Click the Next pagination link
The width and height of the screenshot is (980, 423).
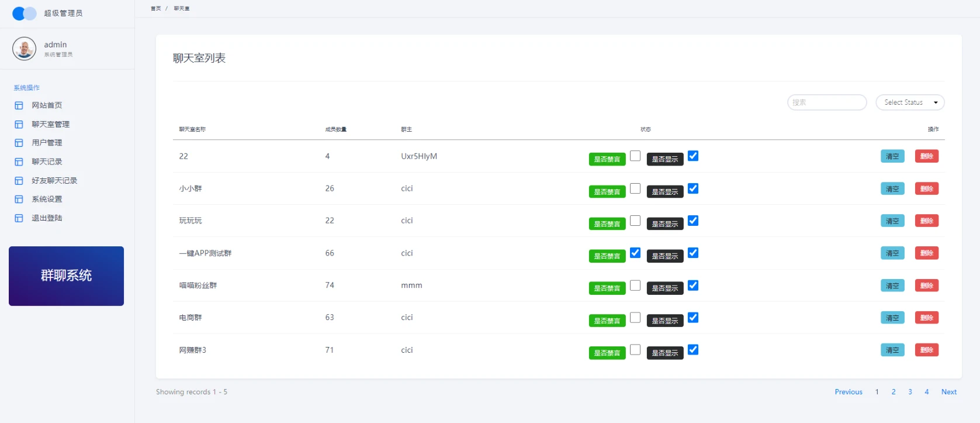pos(948,392)
